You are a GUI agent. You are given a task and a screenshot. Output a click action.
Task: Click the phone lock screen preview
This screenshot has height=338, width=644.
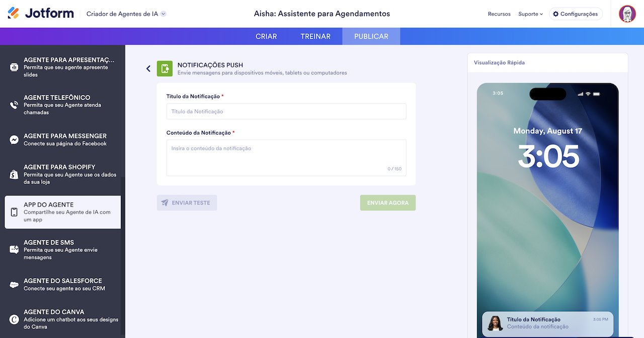pyautogui.click(x=548, y=210)
